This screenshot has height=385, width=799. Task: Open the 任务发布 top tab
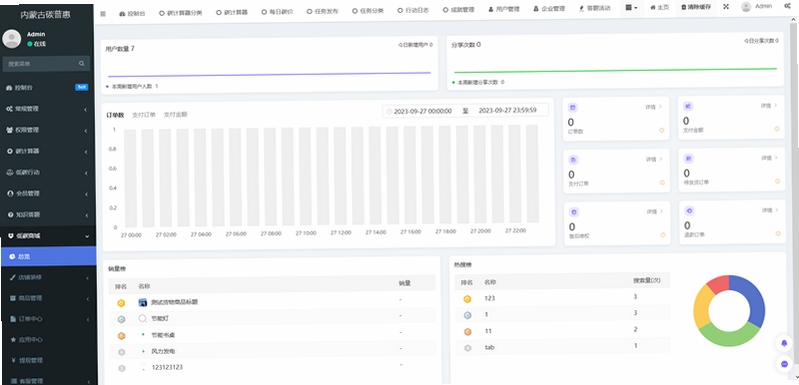[322, 11]
